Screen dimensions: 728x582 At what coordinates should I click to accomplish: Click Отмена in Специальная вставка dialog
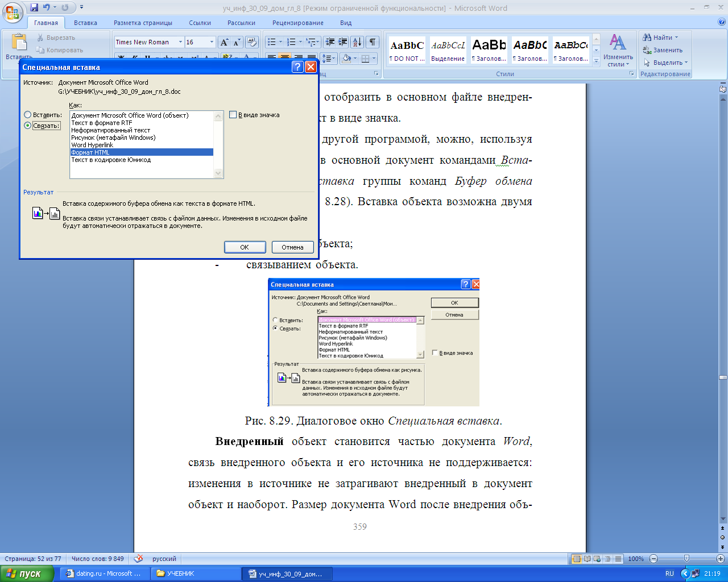tap(292, 247)
